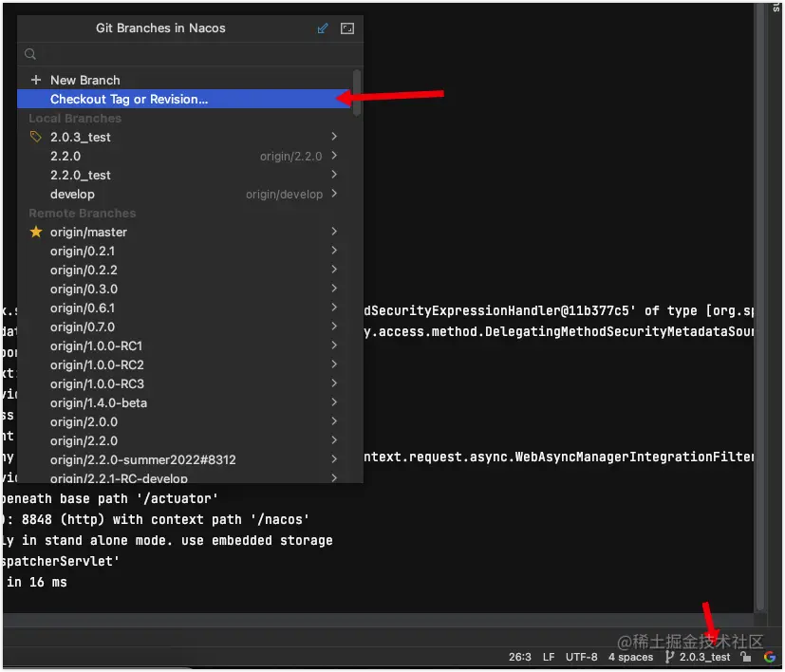The image size is (785, 672).
Task: Expand the origin/0.2.2 submenu arrow
Action: pyautogui.click(x=334, y=269)
